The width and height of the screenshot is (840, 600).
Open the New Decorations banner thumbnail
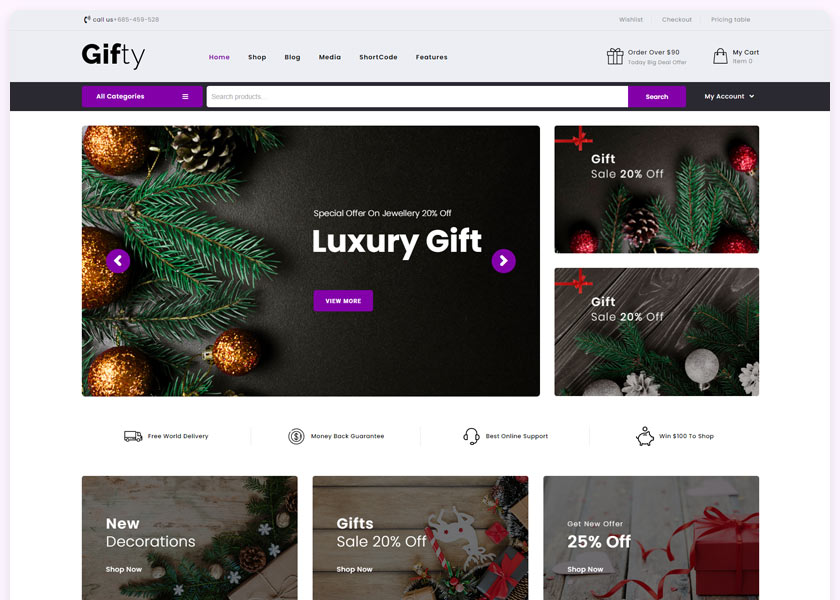tap(190, 538)
